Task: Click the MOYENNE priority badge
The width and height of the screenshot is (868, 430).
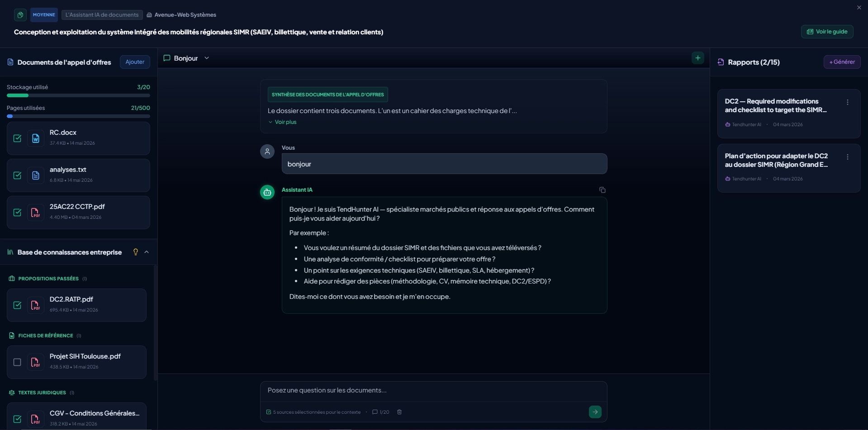Action: (44, 15)
